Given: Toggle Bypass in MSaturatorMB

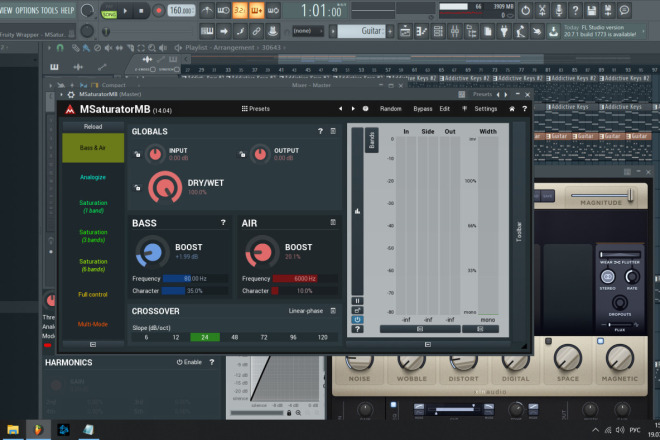Looking at the screenshot, I should (x=423, y=109).
